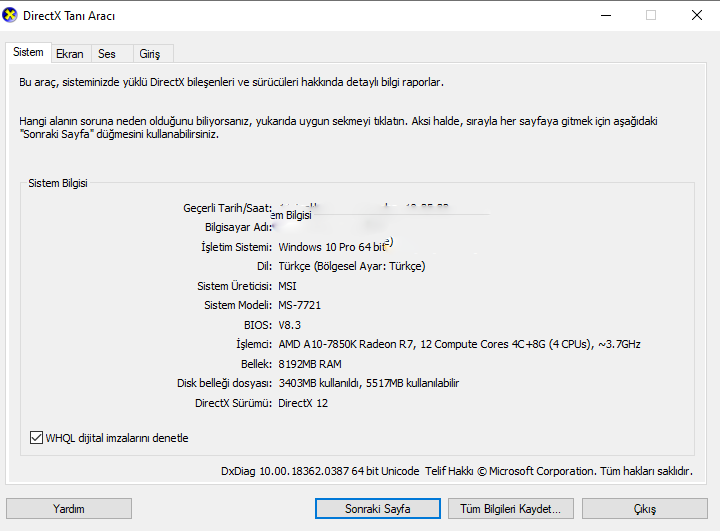Click the 'Disk belleği dosyası:' label

[x=225, y=384]
